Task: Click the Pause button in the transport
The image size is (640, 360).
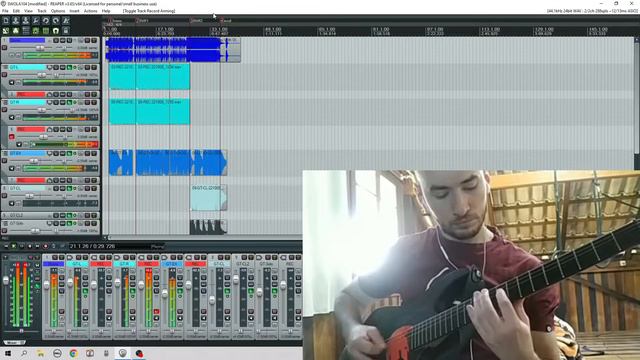Action: click(x=22, y=246)
